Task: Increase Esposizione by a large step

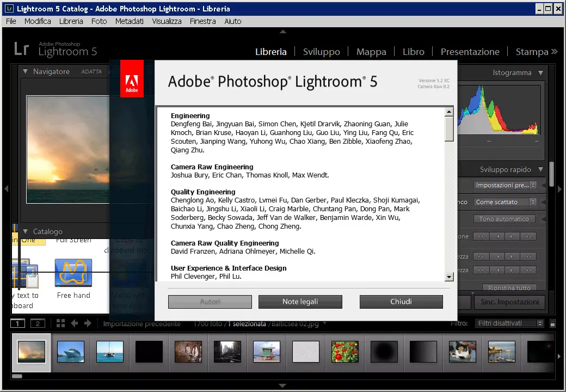Action: [529, 236]
